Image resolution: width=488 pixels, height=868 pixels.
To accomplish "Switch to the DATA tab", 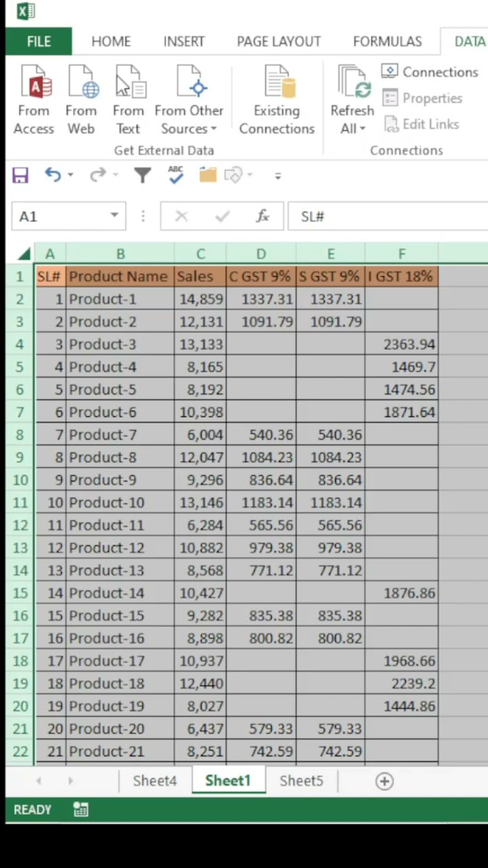I will [x=469, y=41].
